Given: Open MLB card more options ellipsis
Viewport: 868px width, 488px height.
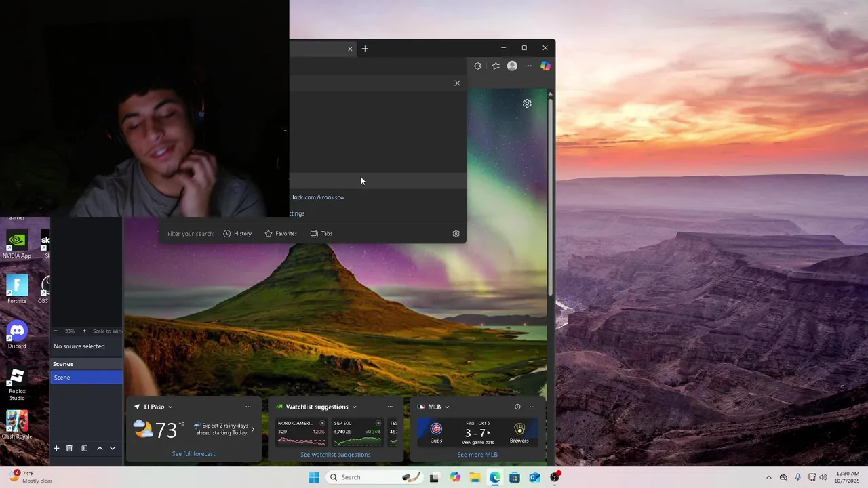Looking at the screenshot, I should coord(532,407).
